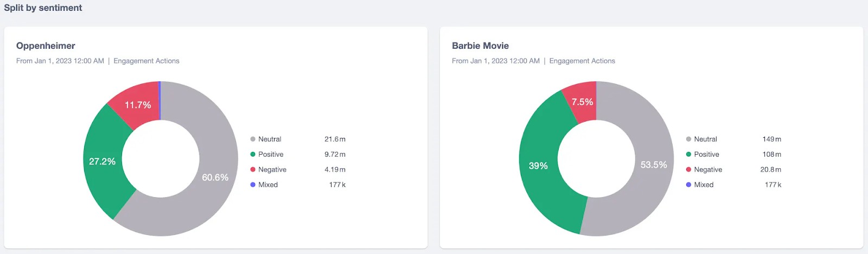Click the 177k value in Barbie Movie legend
This screenshot has width=868, height=254.
pos(773,185)
